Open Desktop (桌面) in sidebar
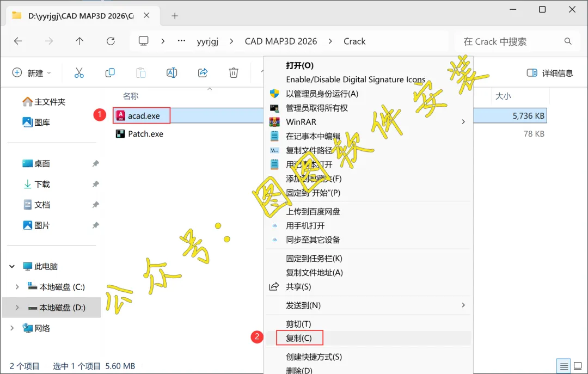The image size is (588, 374). pyautogui.click(x=36, y=163)
